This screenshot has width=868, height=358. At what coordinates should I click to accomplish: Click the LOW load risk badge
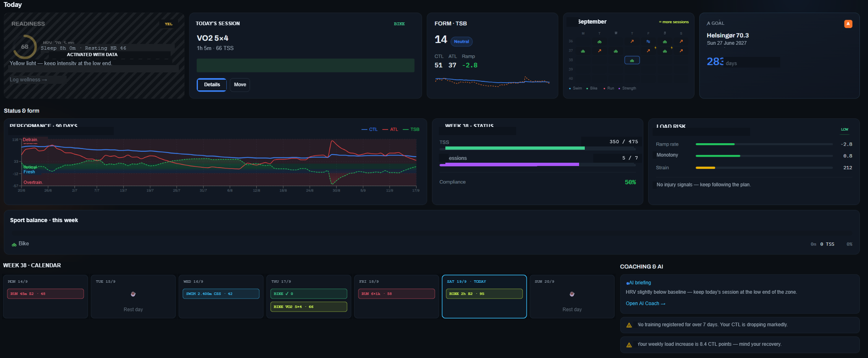click(844, 129)
